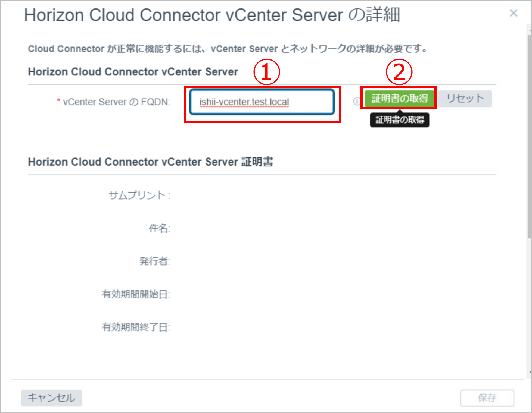Click the info icon beside FQDN field

[x=356, y=101]
